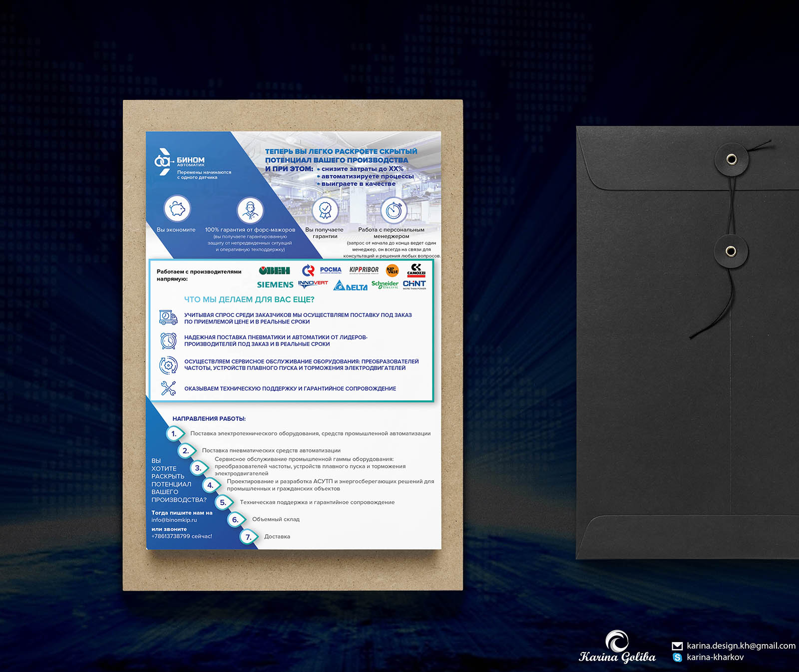Click the gear with circular arrows service icon
Viewport: 799px width, 672px height.
pyautogui.click(x=168, y=365)
